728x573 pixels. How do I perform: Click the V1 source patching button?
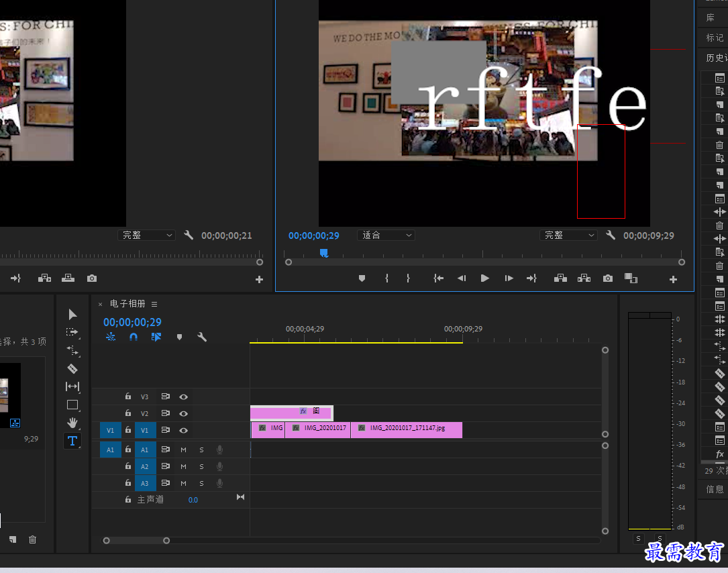point(111,431)
